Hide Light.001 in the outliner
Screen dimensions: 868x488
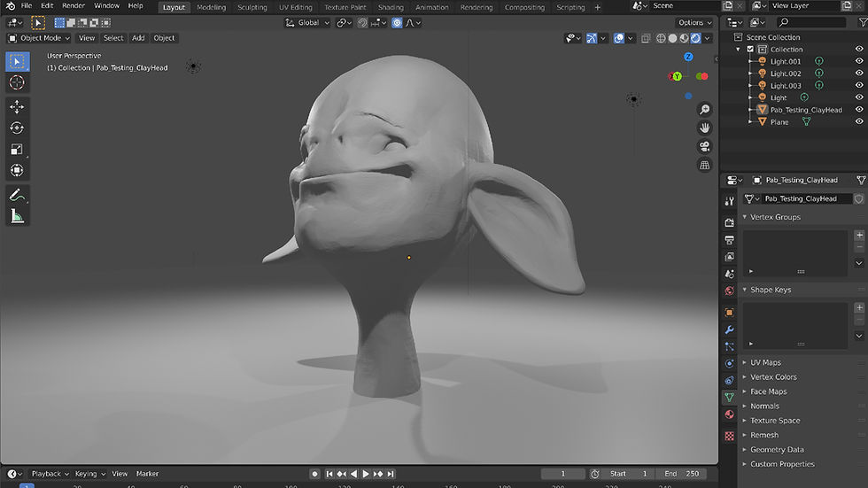859,61
